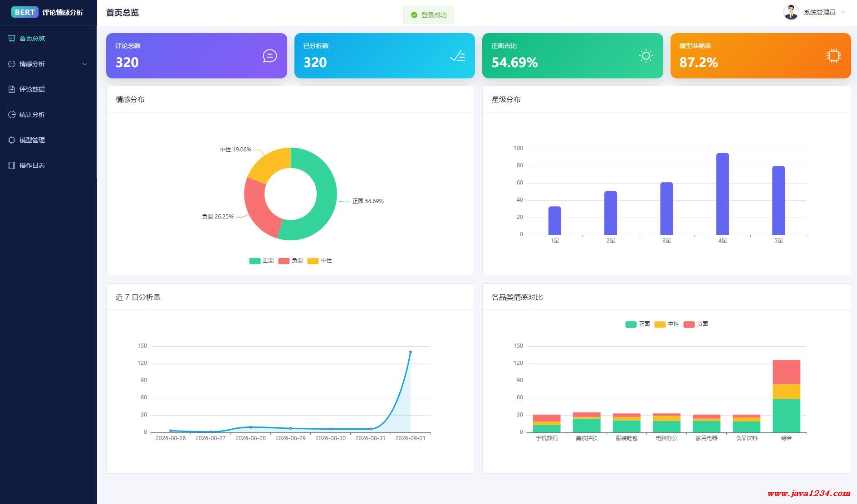Open the 系统管理员 dropdown arrow

point(843,13)
